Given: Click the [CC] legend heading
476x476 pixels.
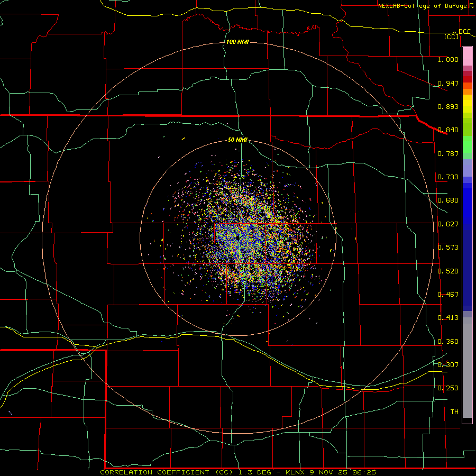Looking at the screenshot, I should point(451,36).
